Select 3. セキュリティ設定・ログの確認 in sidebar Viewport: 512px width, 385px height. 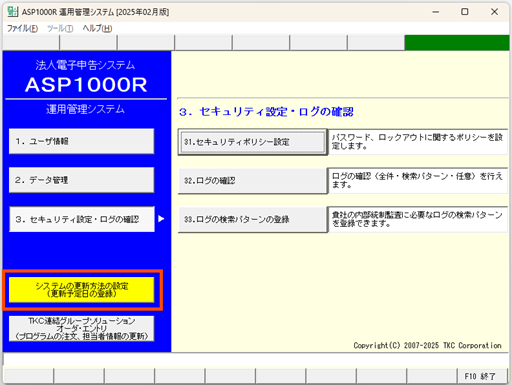coord(82,219)
